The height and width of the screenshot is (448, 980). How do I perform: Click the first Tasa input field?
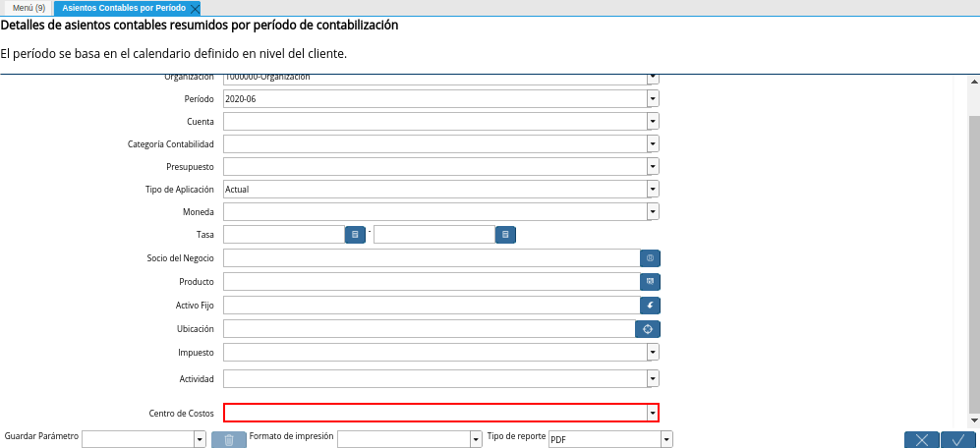tap(284, 234)
